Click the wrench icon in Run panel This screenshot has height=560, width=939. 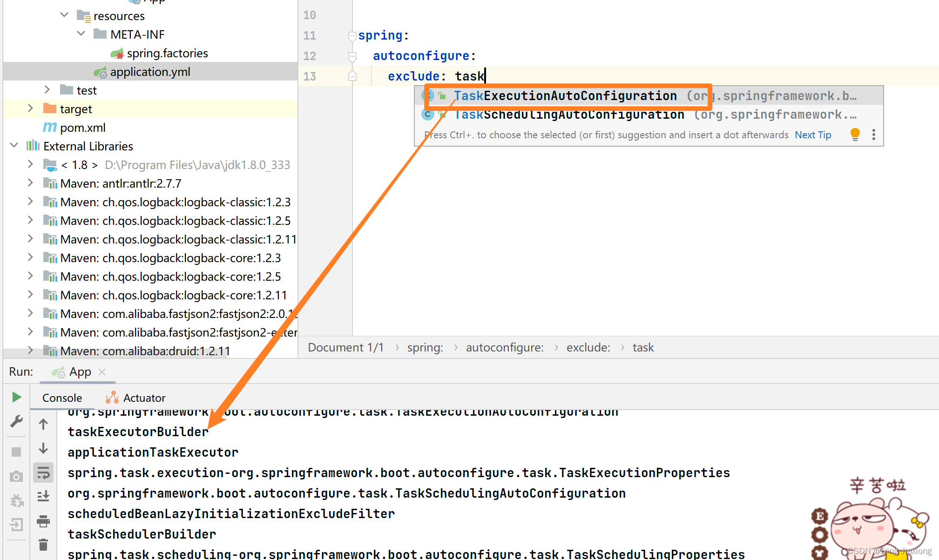click(x=16, y=422)
